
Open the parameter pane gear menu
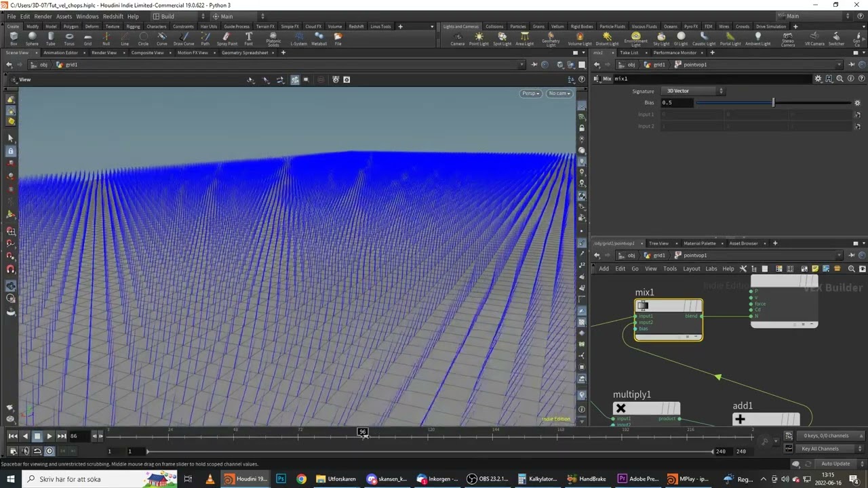tap(818, 79)
